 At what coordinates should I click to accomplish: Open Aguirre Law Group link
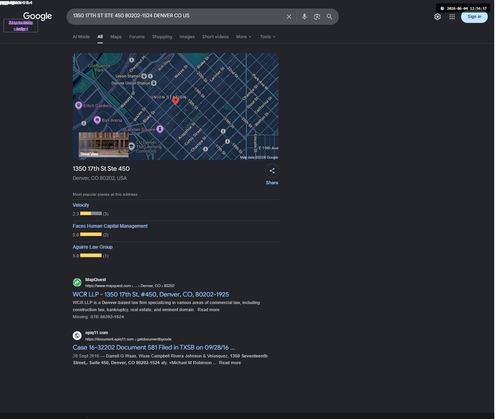[93, 247]
